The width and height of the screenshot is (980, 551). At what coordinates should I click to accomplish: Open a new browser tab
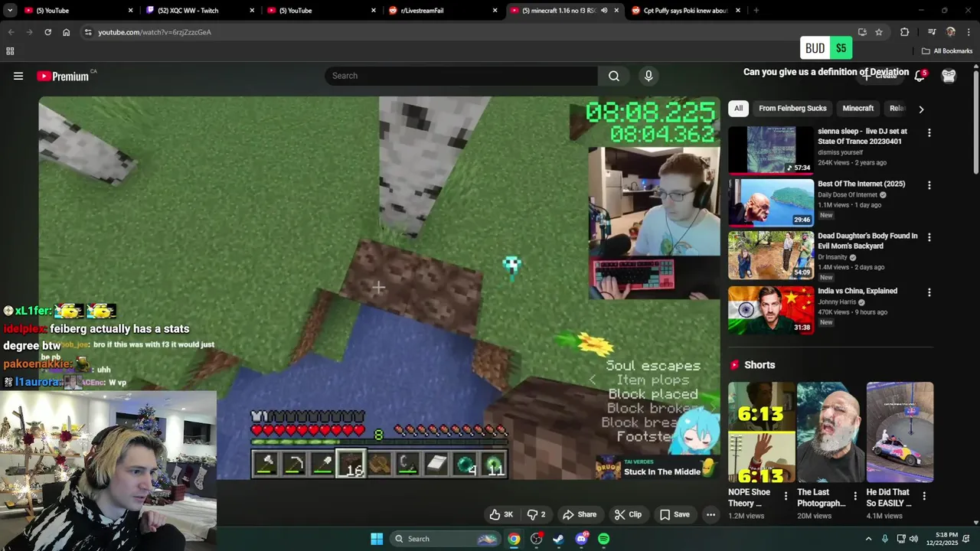coord(756,11)
